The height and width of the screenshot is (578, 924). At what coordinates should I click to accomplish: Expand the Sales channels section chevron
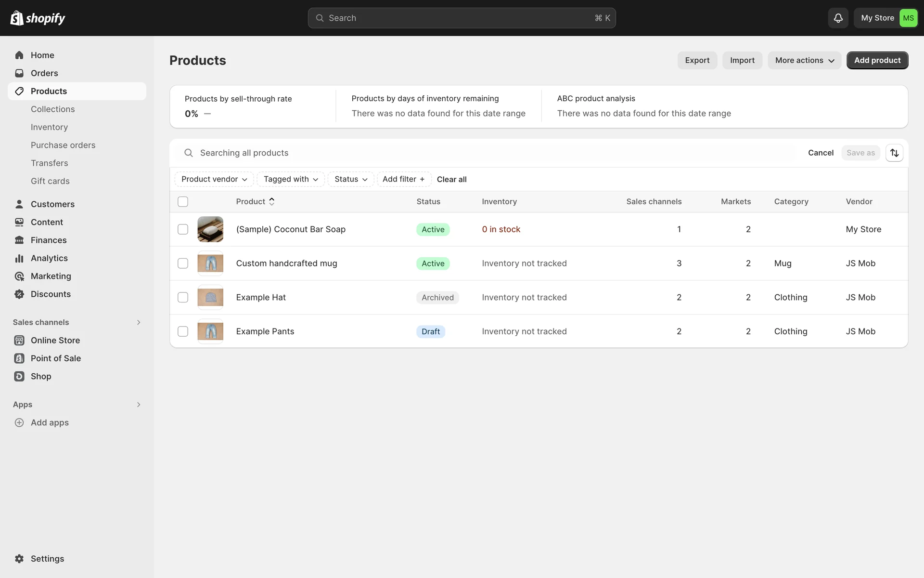(139, 322)
